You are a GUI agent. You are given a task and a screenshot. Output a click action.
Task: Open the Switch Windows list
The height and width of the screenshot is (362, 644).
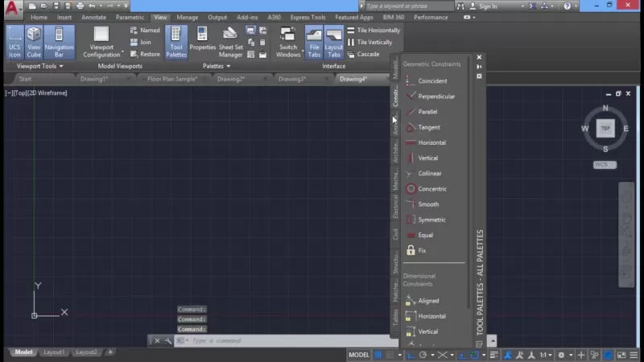(288, 43)
